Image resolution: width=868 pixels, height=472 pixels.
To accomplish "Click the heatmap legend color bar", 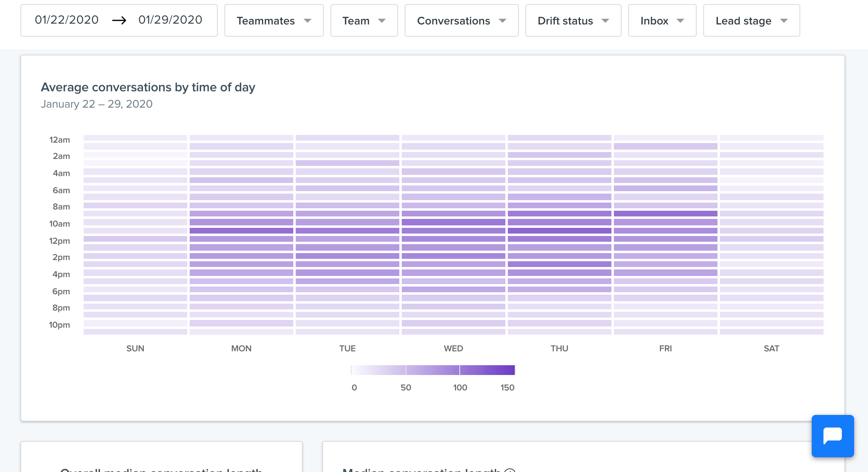I will [x=433, y=370].
